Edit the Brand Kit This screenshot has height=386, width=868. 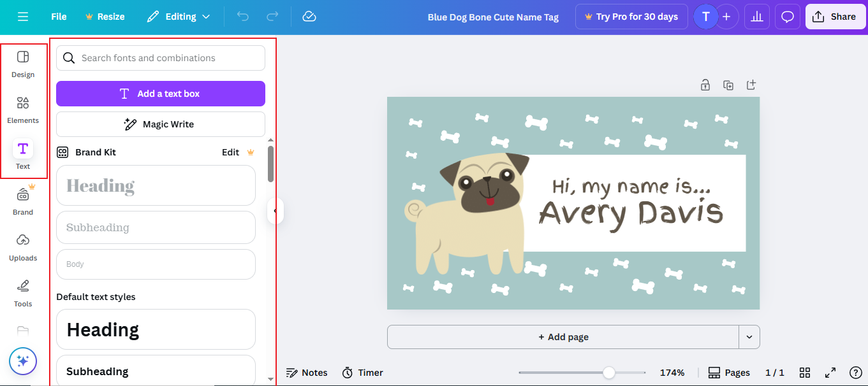[230, 152]
